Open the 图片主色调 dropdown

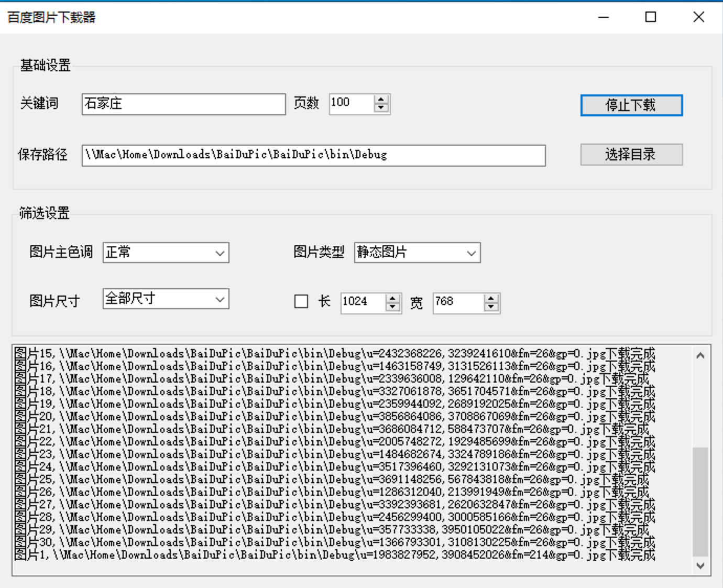point(166,253)
